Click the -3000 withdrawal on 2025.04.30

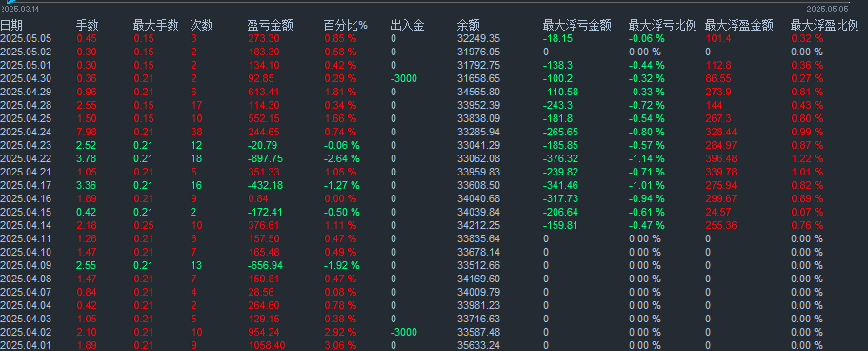[x=404, y=79]
